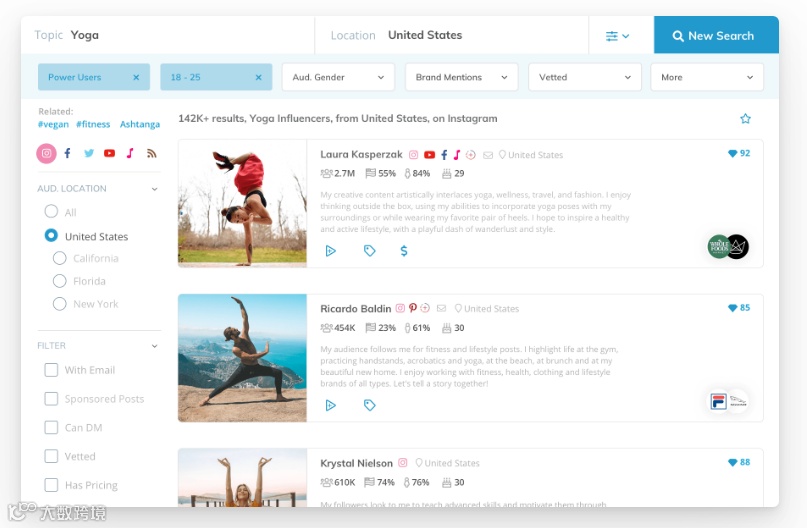
Task: Open Ricardo Baldin's Instagram icon
Action: (x=400, y=308)
